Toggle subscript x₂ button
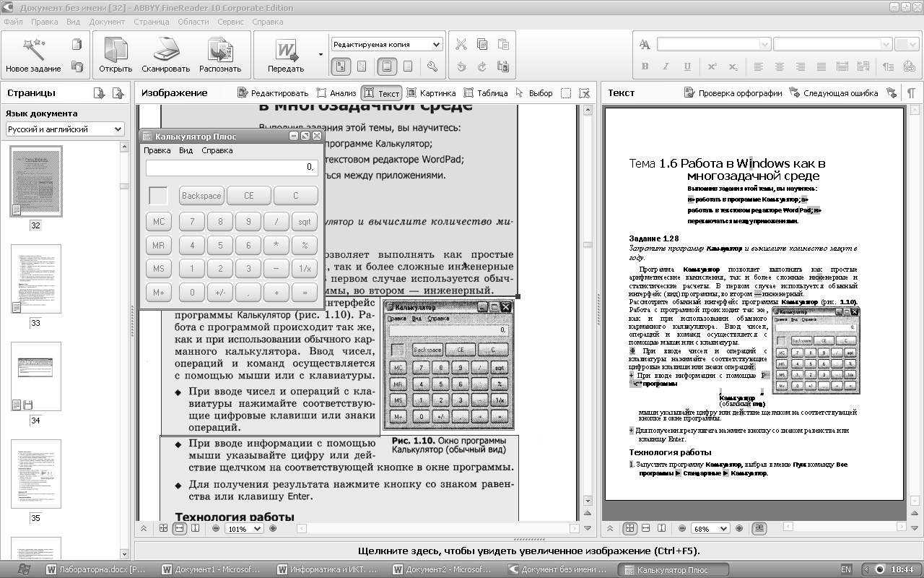 click(x=733, y=66)
